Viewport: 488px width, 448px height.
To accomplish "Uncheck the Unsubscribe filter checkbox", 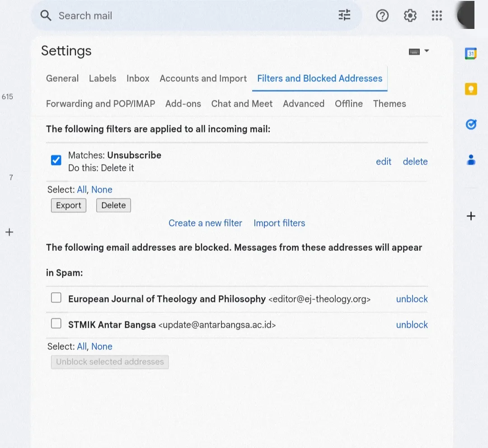I will click(56, 160).
